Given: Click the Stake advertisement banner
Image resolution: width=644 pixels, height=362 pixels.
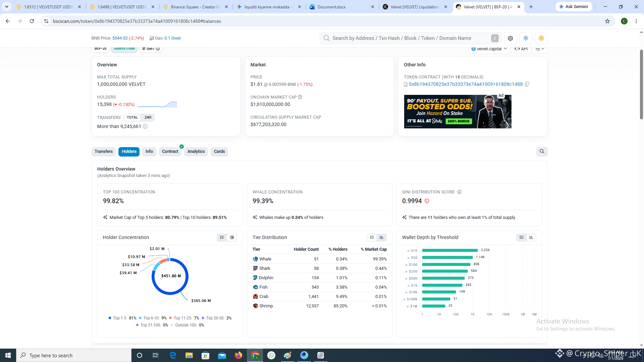Looking at the screenshot, I should click(x=458, y=112).
